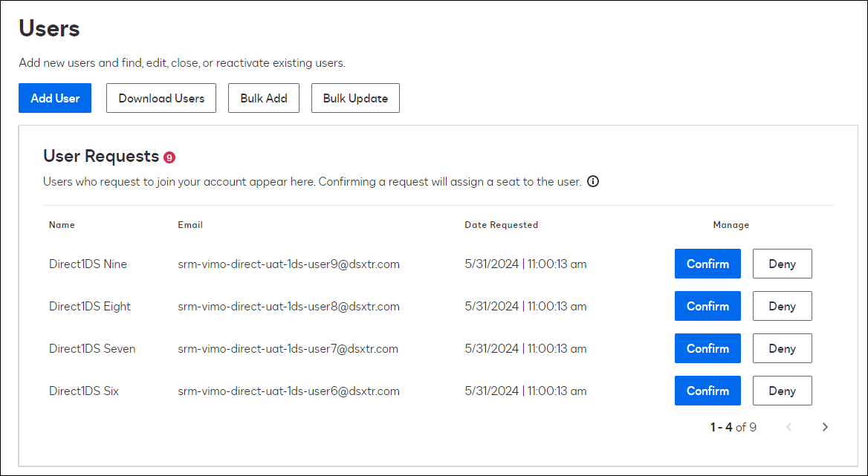Click the Name column header

(62, 225)
